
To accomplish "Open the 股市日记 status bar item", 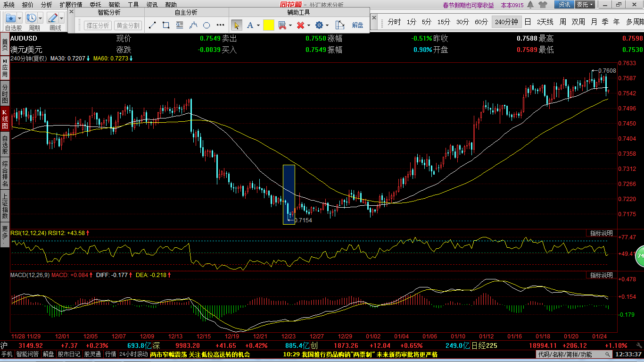I will pos(69,354).
